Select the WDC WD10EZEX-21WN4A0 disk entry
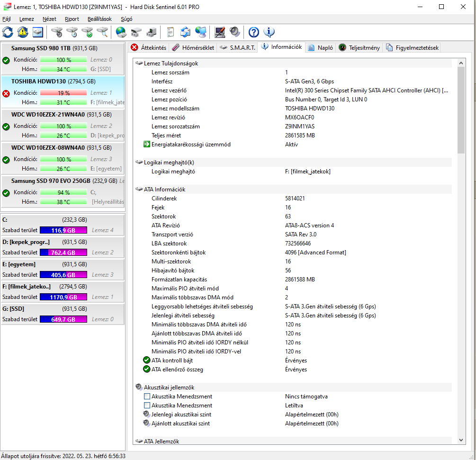 (63, 125)
